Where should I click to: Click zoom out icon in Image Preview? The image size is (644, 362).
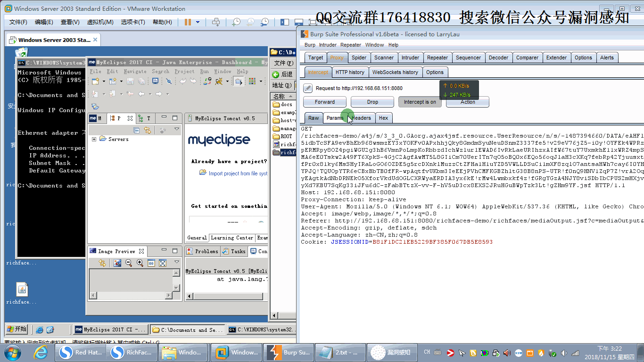tap(129, 263)
